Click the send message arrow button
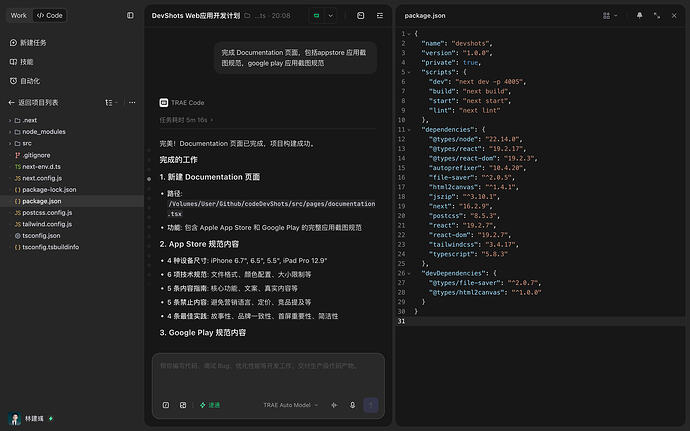690x431 pixels. click(371, 405)
